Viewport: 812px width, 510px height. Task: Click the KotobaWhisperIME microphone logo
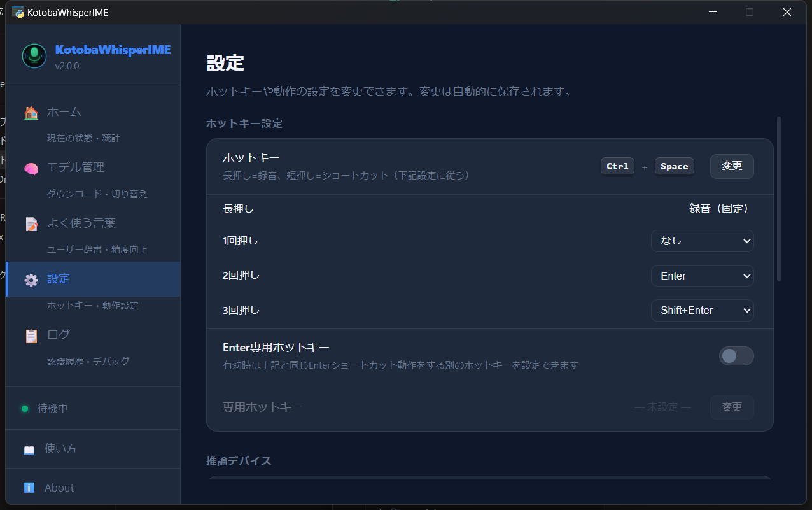[x=34, y=56]
